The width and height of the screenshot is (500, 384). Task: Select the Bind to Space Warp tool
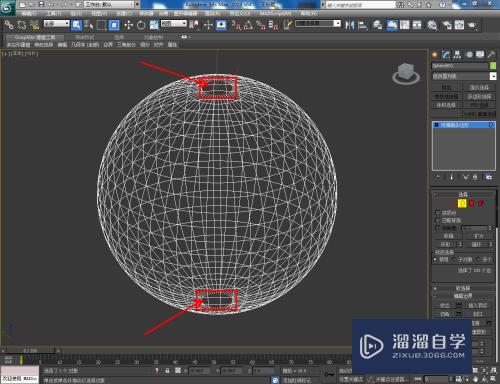pyautogui.click(x=35, y=25)
